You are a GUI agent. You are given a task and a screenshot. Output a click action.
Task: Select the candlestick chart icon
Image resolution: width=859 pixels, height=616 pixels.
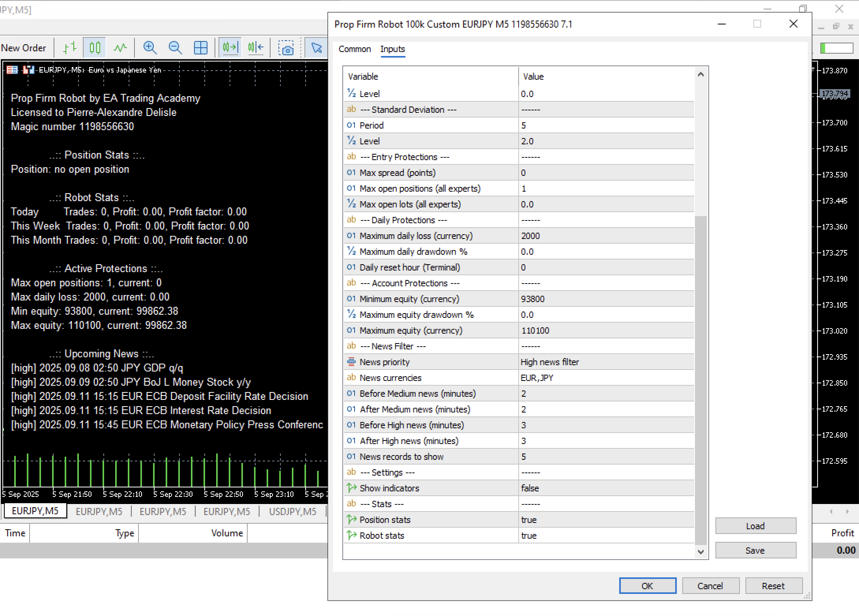coord(95,48)
